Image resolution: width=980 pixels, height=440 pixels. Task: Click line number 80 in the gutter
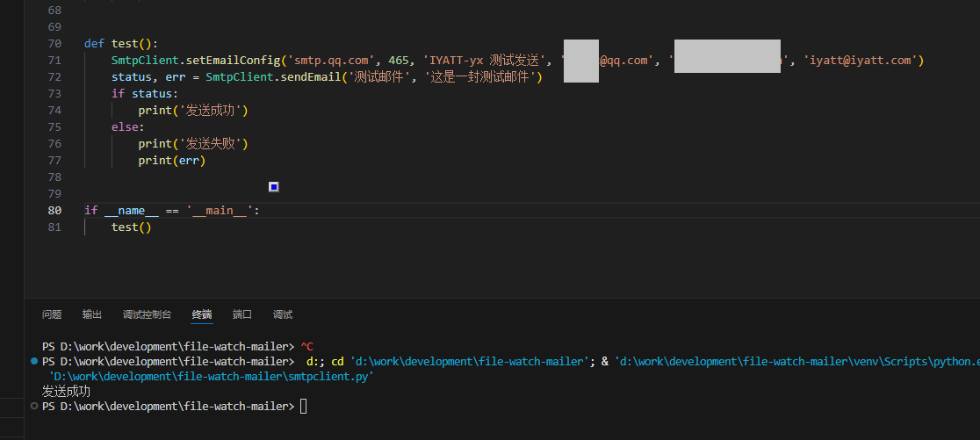point(54,211)
